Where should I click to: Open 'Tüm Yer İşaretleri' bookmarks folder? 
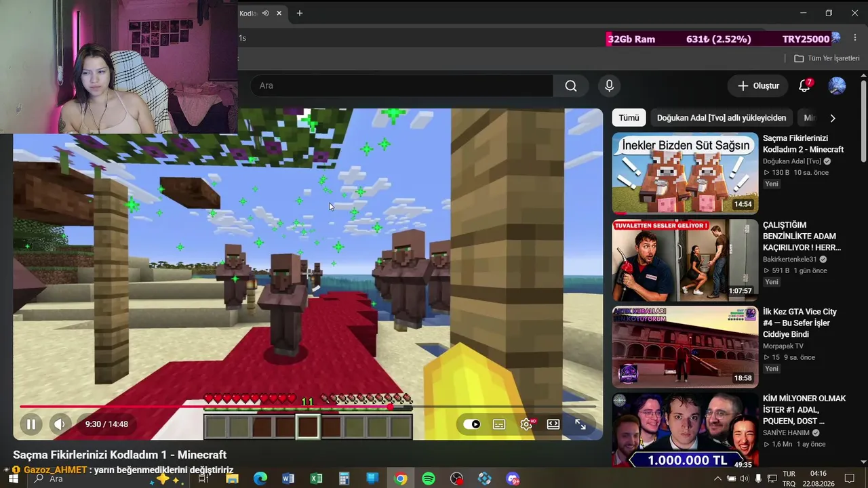tap(827, 58)
